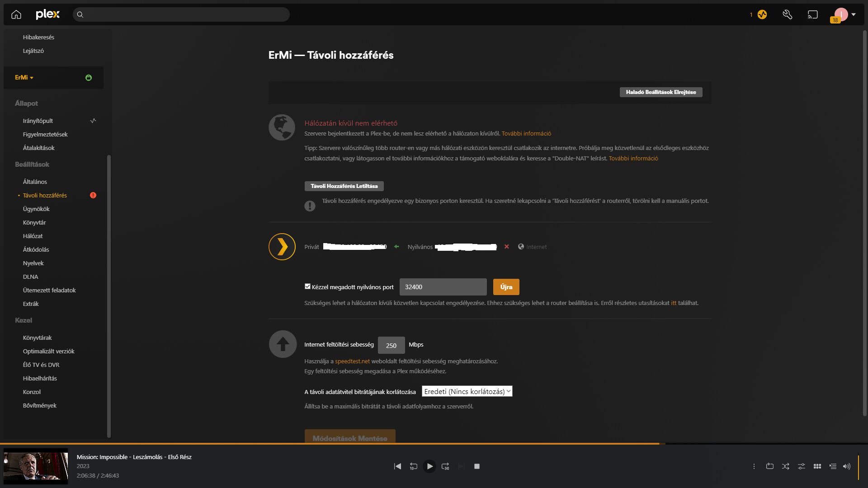The width and height of the screenshot is (868, 488).
Task: Click the activity pulse icon beside Irányítópult
Action: point(93,121)
